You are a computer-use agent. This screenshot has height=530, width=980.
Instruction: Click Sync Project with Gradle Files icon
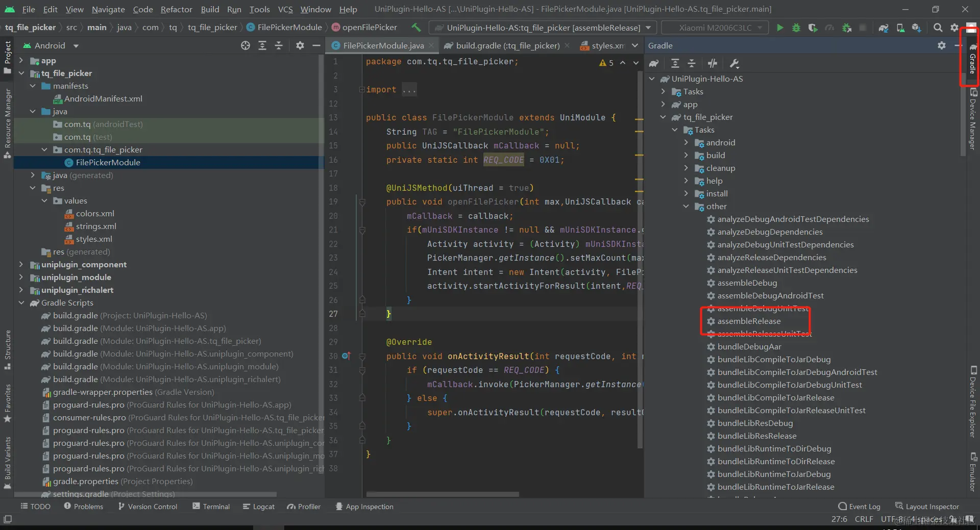(x=883, y=28)
